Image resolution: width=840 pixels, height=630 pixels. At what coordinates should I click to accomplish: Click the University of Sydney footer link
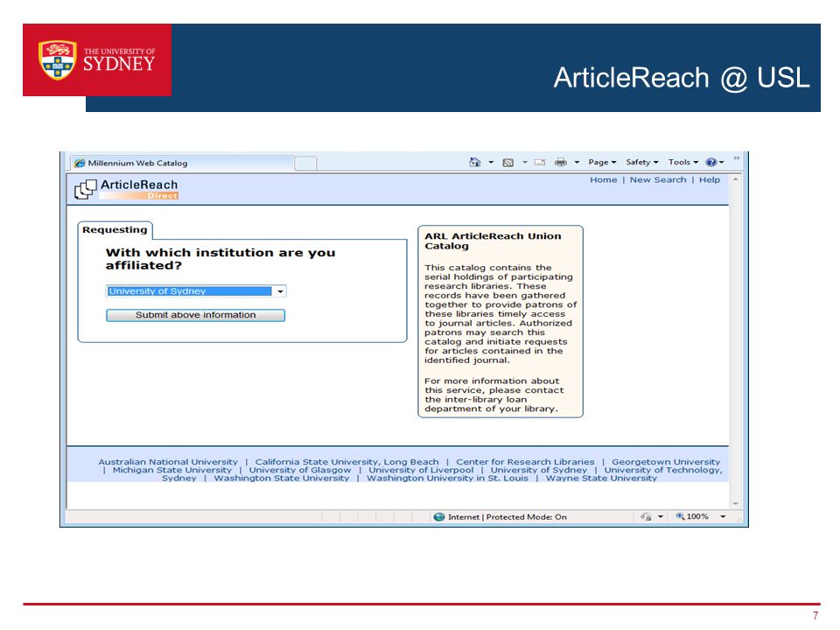(539, 470)
